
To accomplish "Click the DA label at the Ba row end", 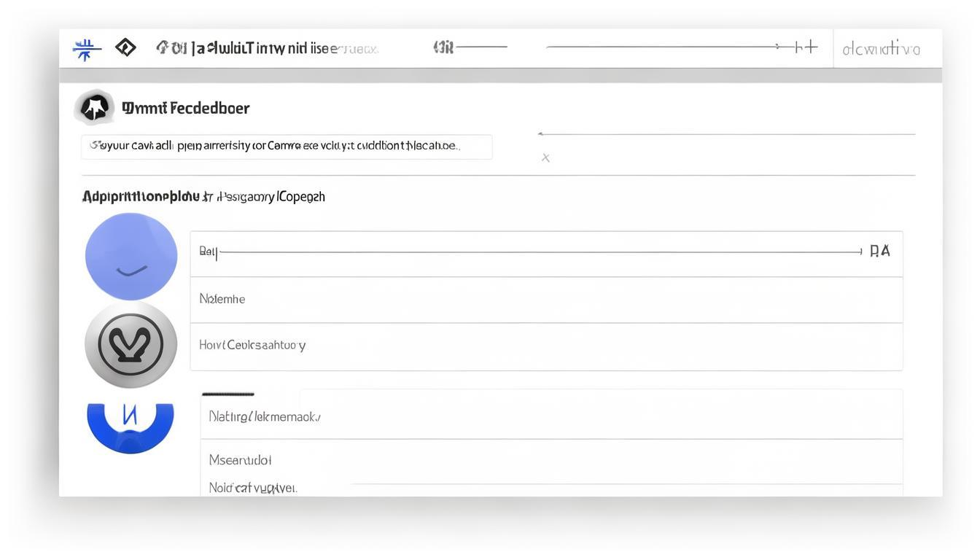I will (x=880, y=252).
